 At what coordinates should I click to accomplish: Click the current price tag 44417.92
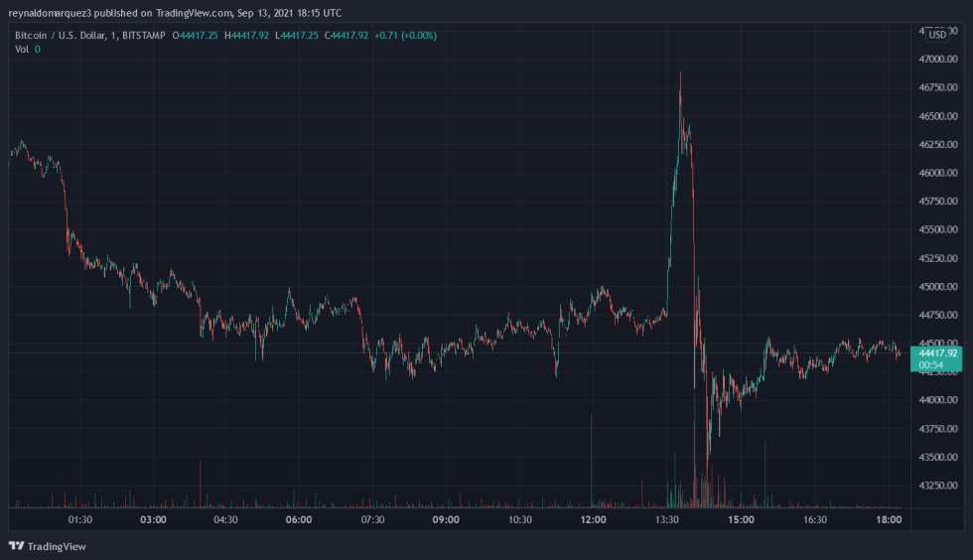click(938, 353)
